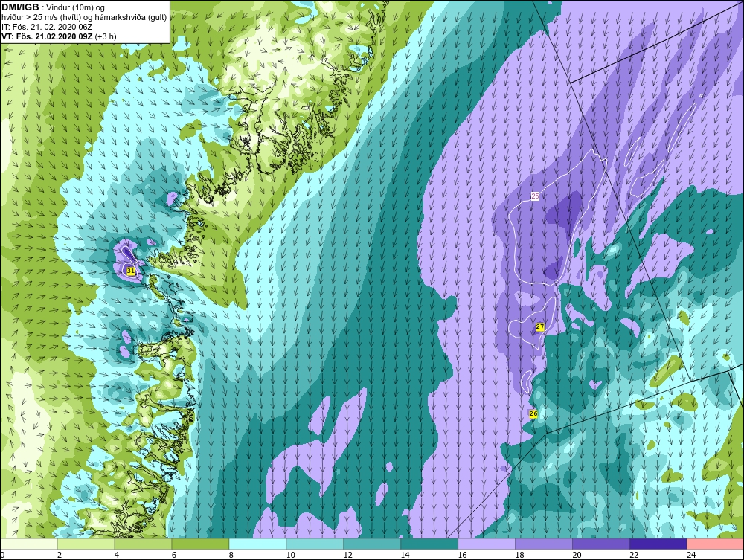Viewport: 744px width, 560px height.
Task: Click the '(+3 h)' forecast offset text
Action: tap(106, 36)
